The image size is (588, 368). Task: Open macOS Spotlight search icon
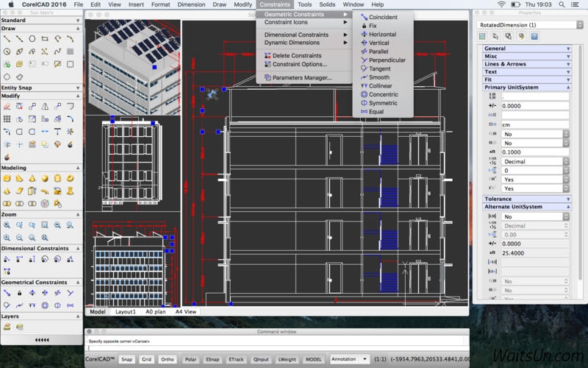click(x=562, y=4)
